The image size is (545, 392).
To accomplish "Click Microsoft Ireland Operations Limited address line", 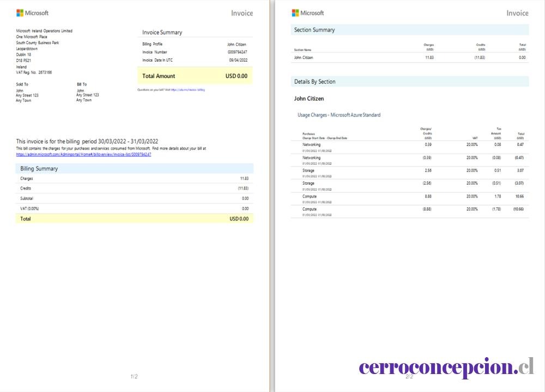I will [44, 31].
